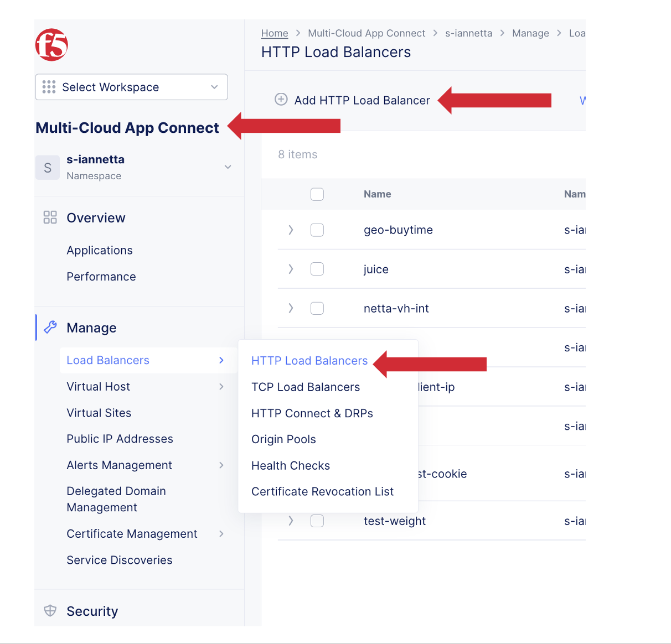Click the Overview dashboard icon

(50, 217)
